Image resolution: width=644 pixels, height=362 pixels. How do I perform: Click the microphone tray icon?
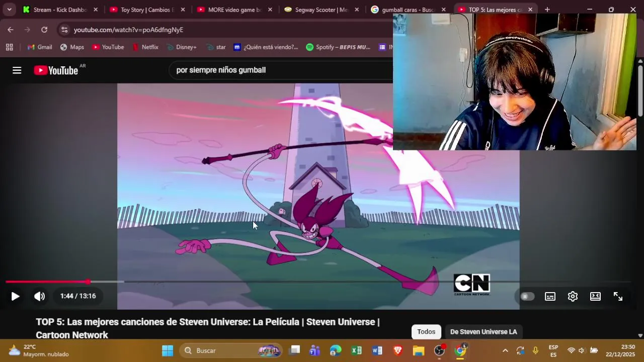coord(535,350)
